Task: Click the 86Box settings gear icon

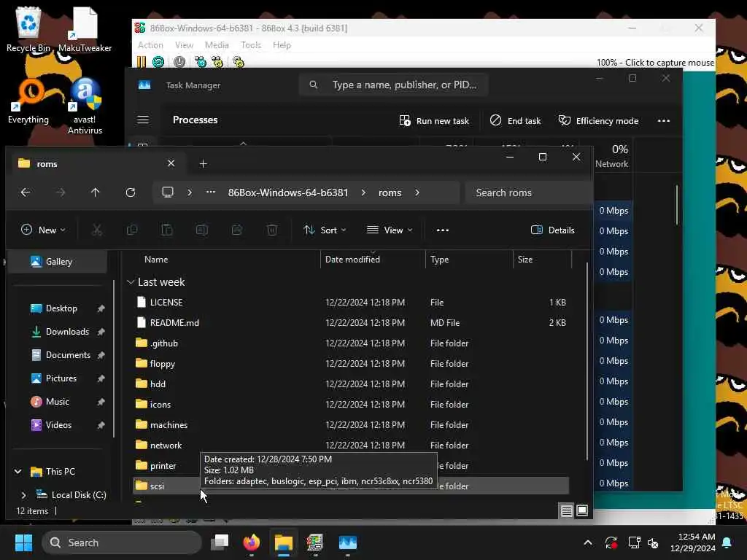Action: 239,62
